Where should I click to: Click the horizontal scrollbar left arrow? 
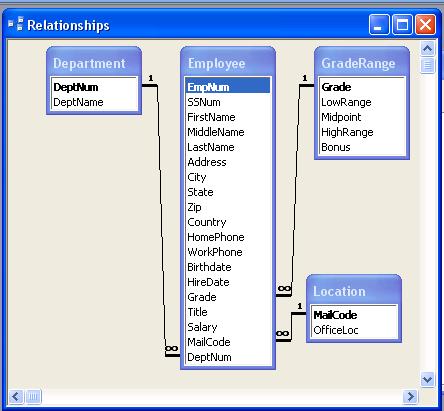pos(16,397)
